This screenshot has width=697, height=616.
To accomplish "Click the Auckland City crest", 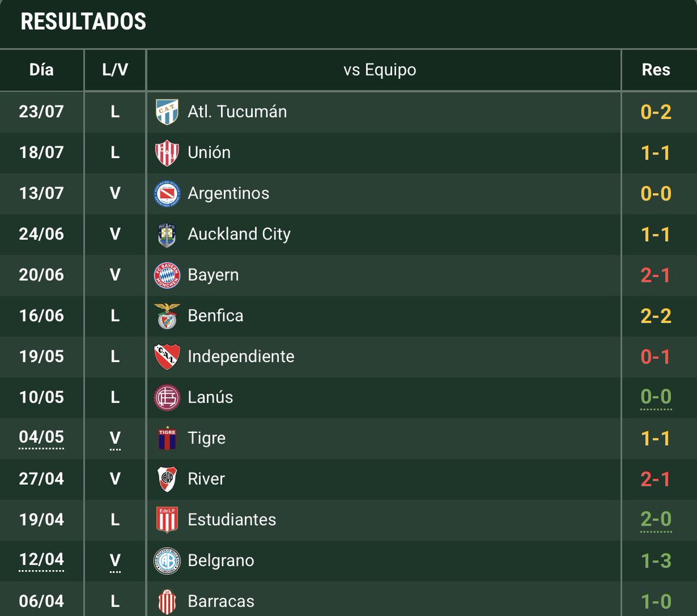I will pyautogui.click(x=167, y=235).
